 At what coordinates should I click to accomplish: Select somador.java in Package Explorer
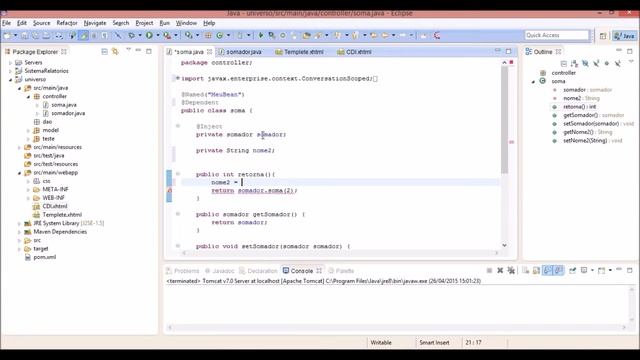click(x=64, y=113)
